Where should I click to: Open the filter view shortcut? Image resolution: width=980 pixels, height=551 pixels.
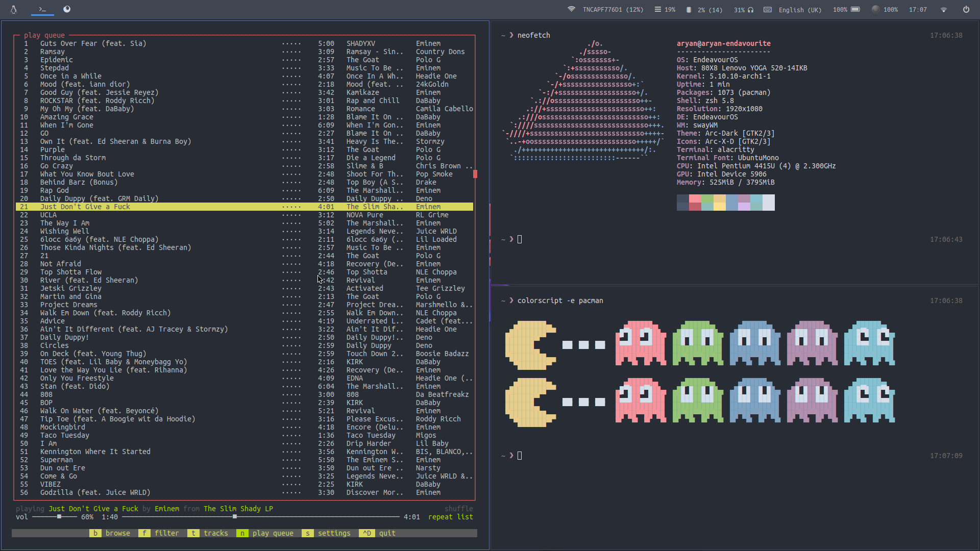click(159, 533)
